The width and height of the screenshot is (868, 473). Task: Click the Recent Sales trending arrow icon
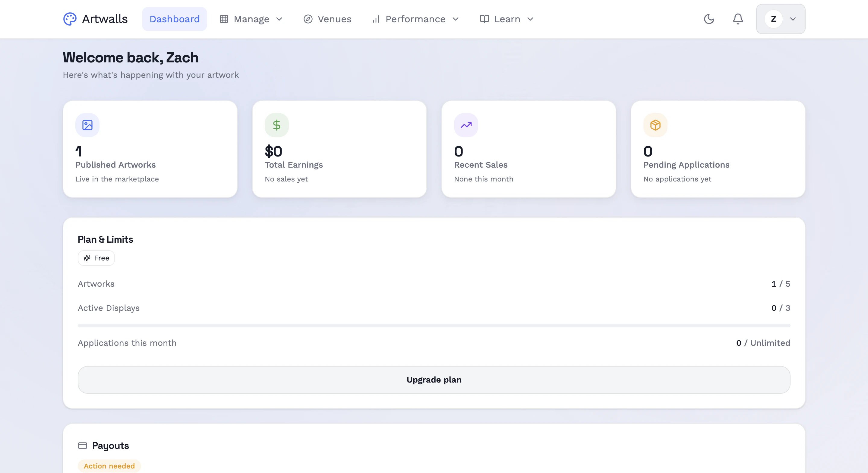pos(466,125)
